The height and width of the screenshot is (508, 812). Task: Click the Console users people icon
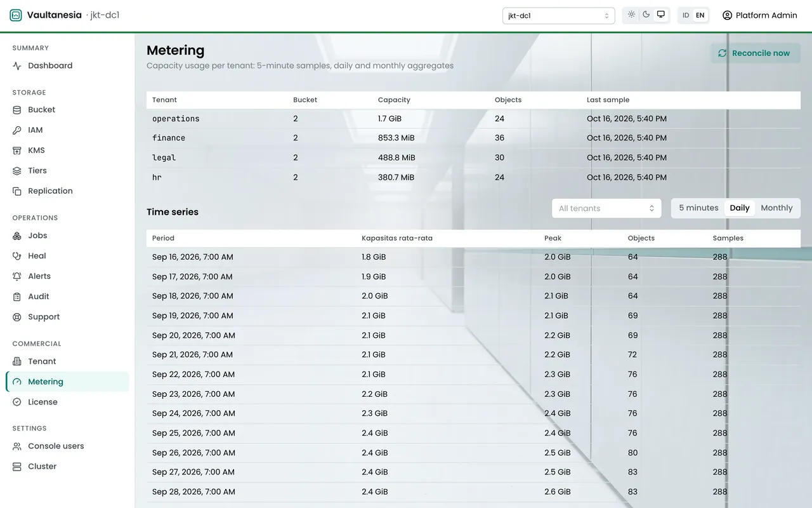(x=17, y=446)
